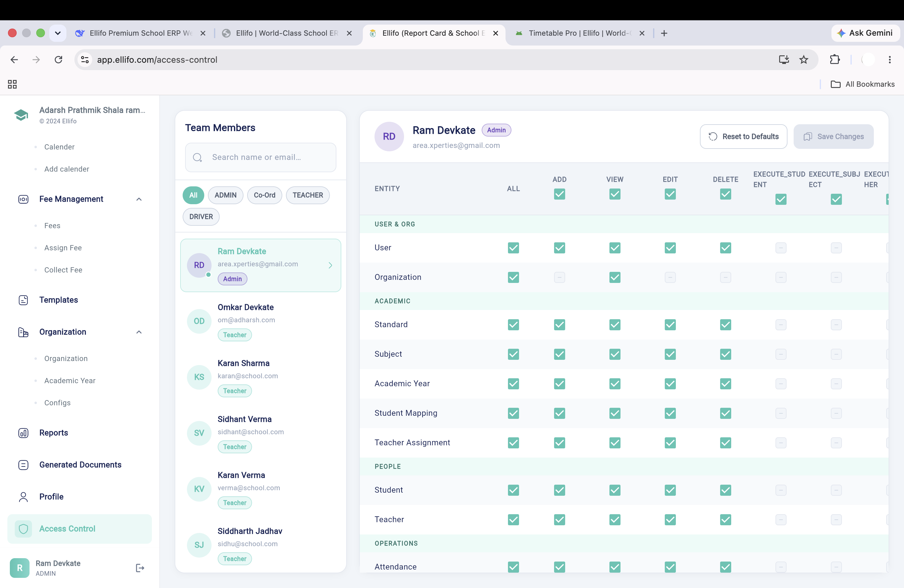Switch to the Timetable Pro browser tab
The width and height of the screenshot is (904, 588).
(579, 33)
